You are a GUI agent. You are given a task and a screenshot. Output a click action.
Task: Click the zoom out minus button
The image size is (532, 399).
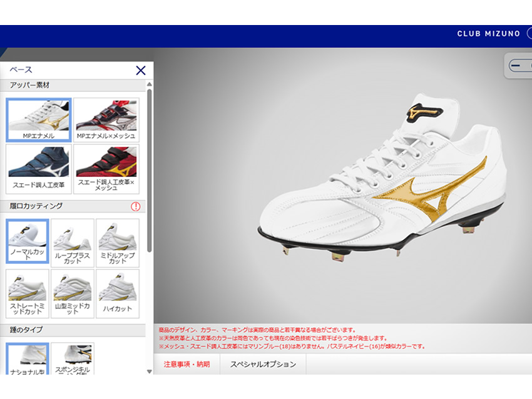pos(516,66)
